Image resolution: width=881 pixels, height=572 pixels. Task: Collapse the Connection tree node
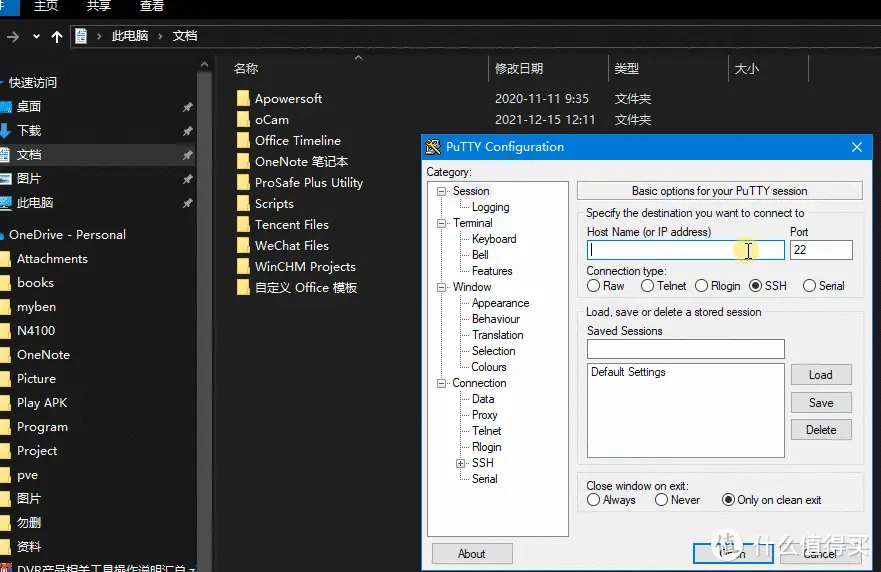[x=442, y=383]
